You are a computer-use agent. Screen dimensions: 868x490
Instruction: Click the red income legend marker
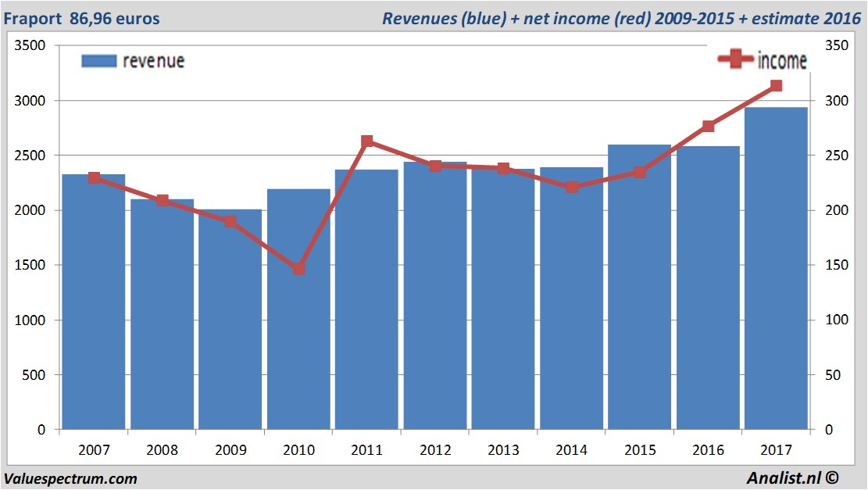click(x=736, y=59)
